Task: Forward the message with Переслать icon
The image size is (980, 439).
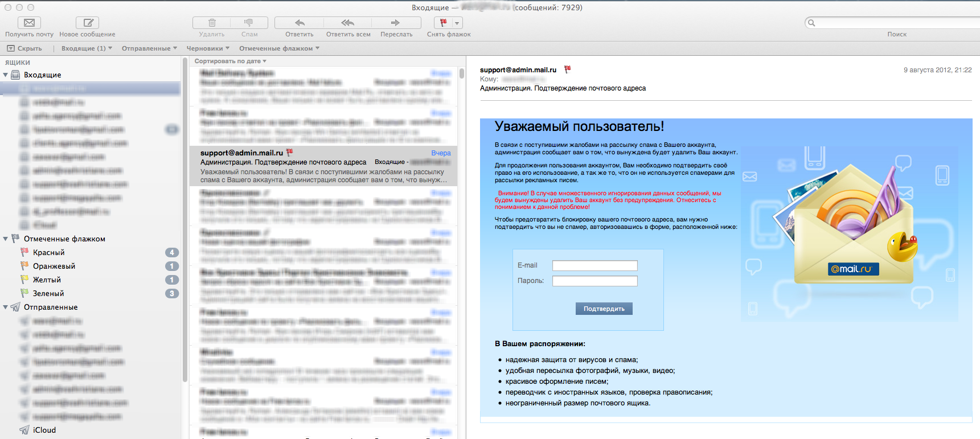Action: click(x=396, y=23)
